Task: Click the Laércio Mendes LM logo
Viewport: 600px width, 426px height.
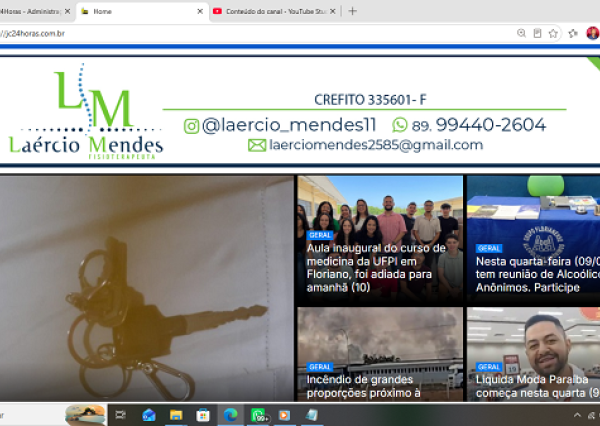Action: (x=86, y=112)
